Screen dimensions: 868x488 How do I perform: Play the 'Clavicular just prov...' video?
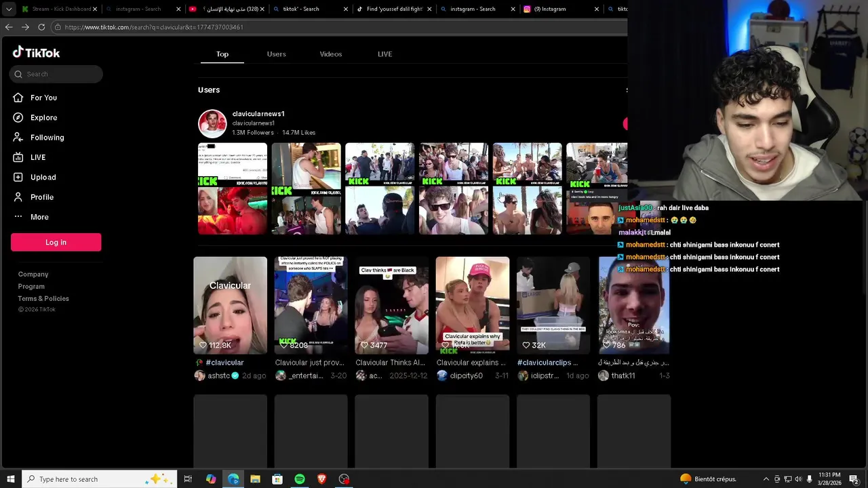tap(311, 305)
